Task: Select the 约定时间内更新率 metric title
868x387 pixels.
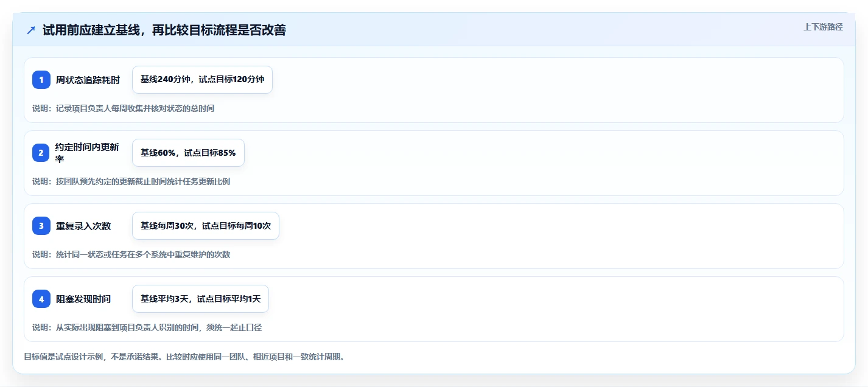Action: [x=88, y=153]
